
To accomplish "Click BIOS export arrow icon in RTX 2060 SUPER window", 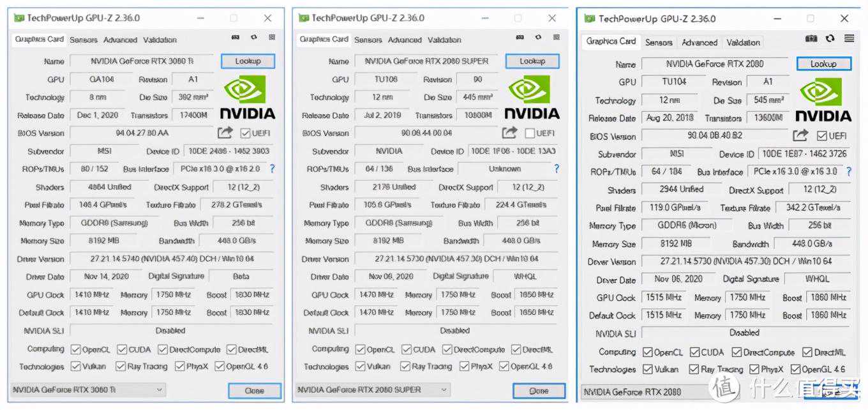I will (x=509, y=133).
